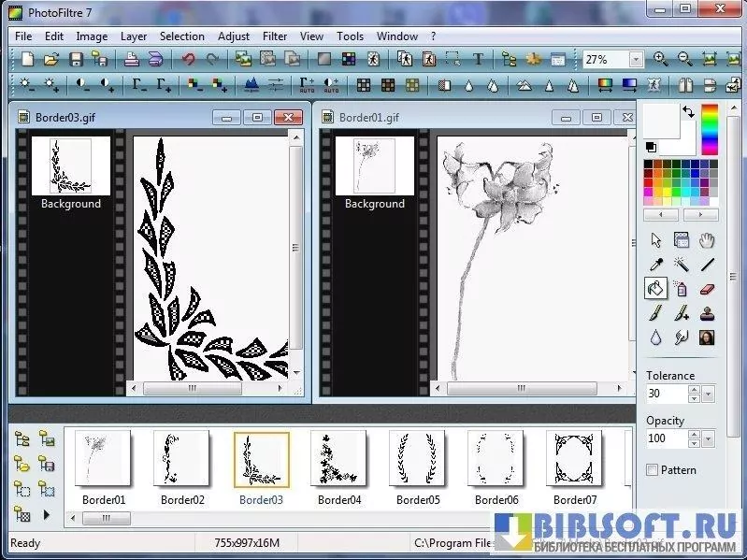Select the Paint Bucket fill tool
747x560 pixels.
655,289
